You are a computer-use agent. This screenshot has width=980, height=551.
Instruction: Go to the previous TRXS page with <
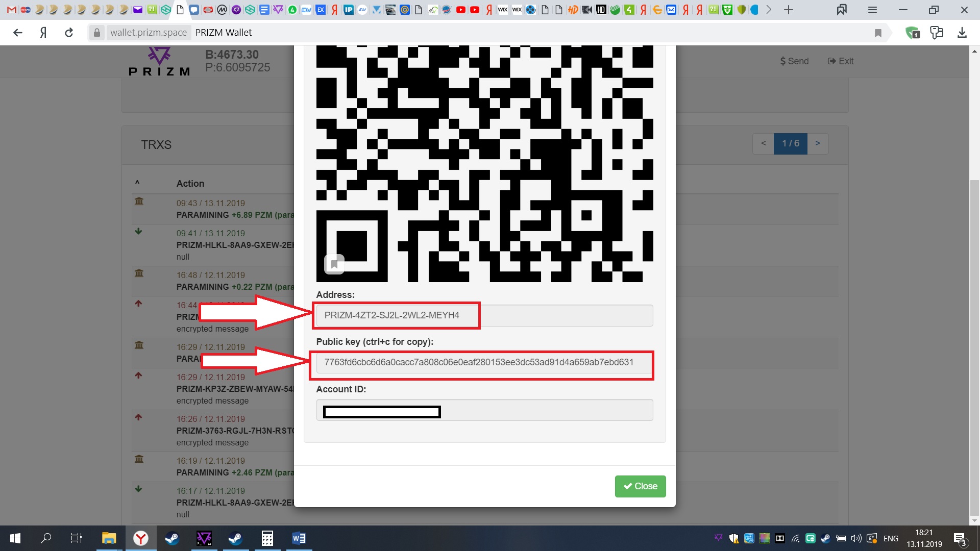pyautogui.click(x=764, y=143)
